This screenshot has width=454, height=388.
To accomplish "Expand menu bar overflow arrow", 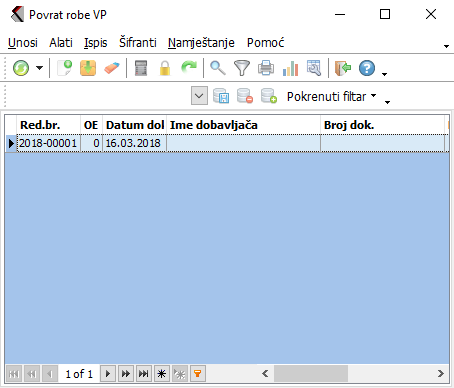I will click(x=446, y=46).
